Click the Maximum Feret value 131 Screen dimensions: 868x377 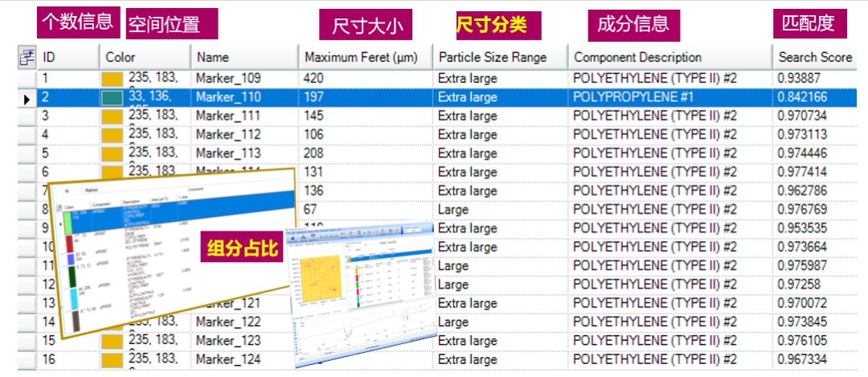pos(313,173)
